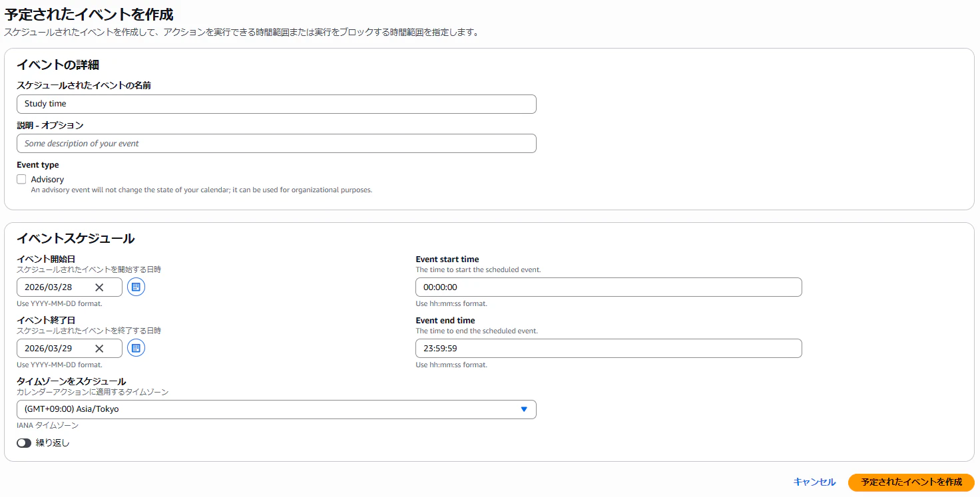Click the 00:00:00 start time field
This screenshot has width=980, height=497.
coord(609,287)
